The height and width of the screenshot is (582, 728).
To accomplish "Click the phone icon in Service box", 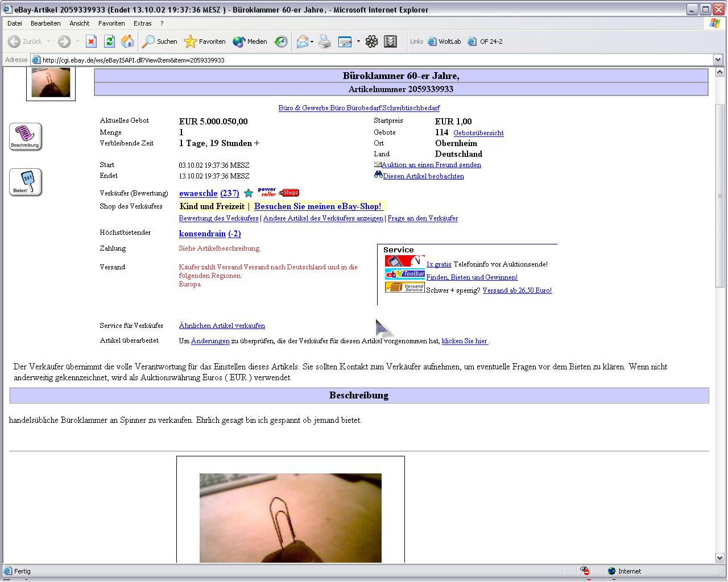I will (x=404, y=261).
